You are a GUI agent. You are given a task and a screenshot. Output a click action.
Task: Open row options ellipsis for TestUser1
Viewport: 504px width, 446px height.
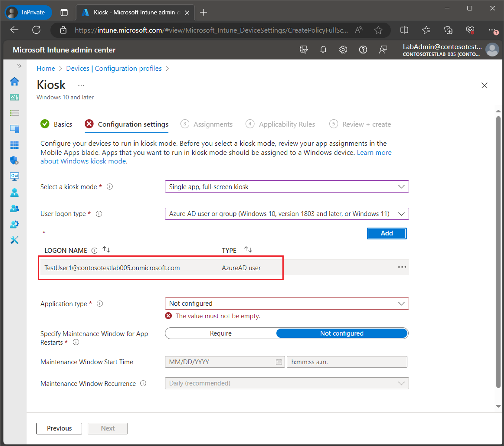click(x=402, y=267)
